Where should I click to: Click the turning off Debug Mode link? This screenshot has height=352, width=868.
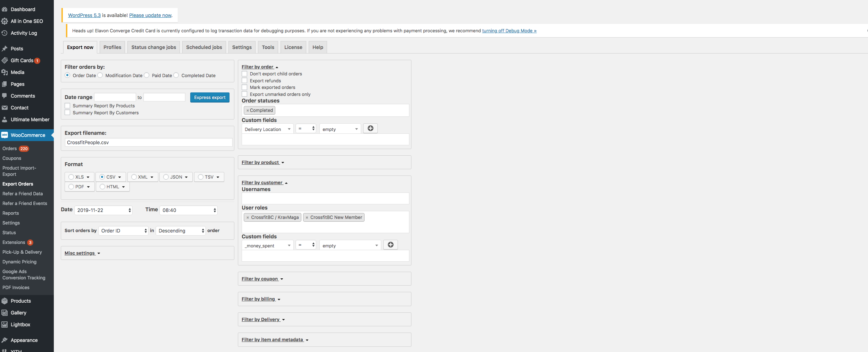[x=509, y=31]
